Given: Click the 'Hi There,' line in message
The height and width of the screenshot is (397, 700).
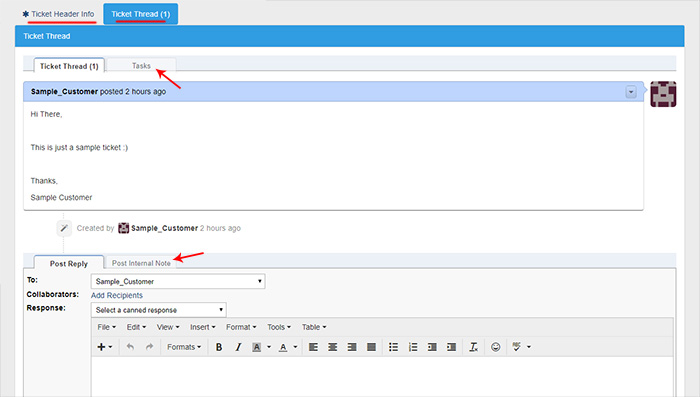Looking at the screenshot, I should [x=46, y=114].
